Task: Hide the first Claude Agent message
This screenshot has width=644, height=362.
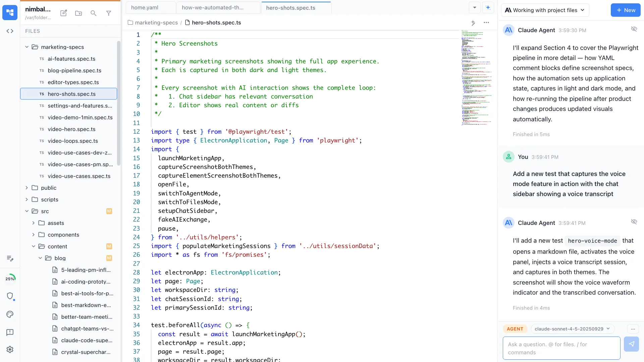Action: 634,29
